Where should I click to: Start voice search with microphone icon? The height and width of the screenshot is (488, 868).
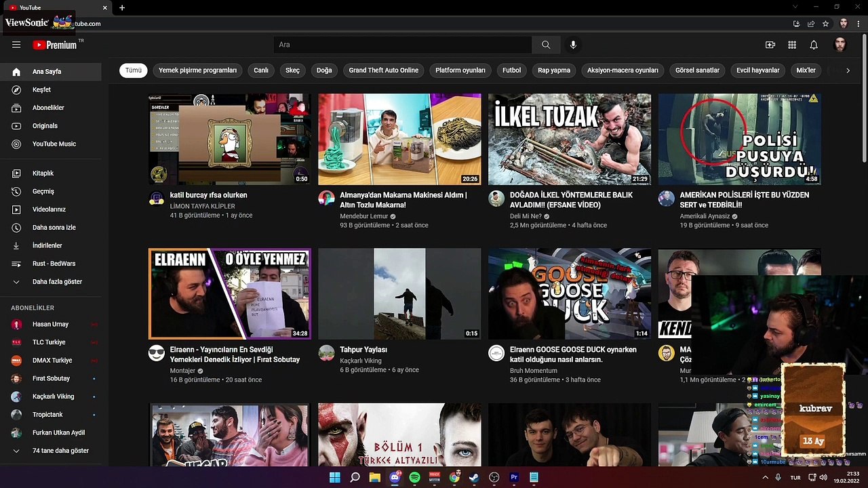[x=573, y=45]
